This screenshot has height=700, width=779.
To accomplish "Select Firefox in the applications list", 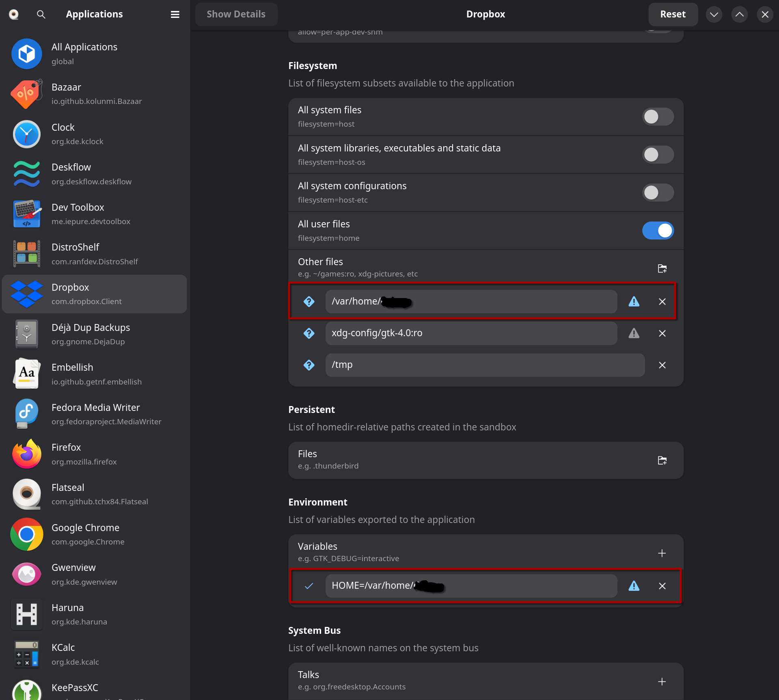I will [94, 454].
